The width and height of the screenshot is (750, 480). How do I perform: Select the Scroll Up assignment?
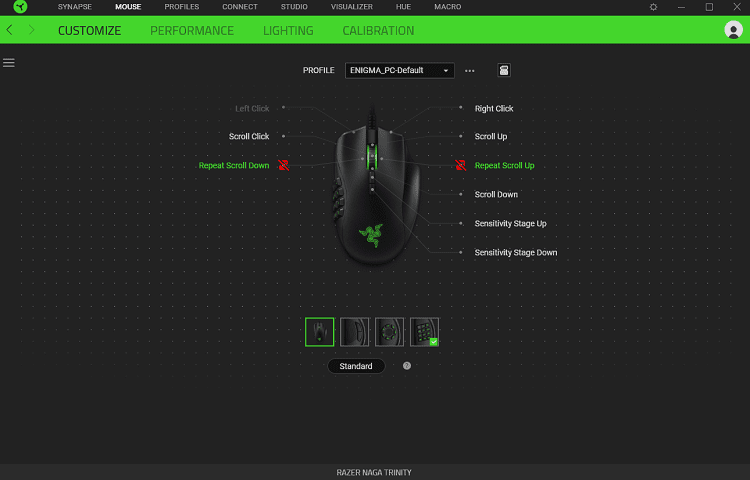pyautogui.click(x=491, y=136)
